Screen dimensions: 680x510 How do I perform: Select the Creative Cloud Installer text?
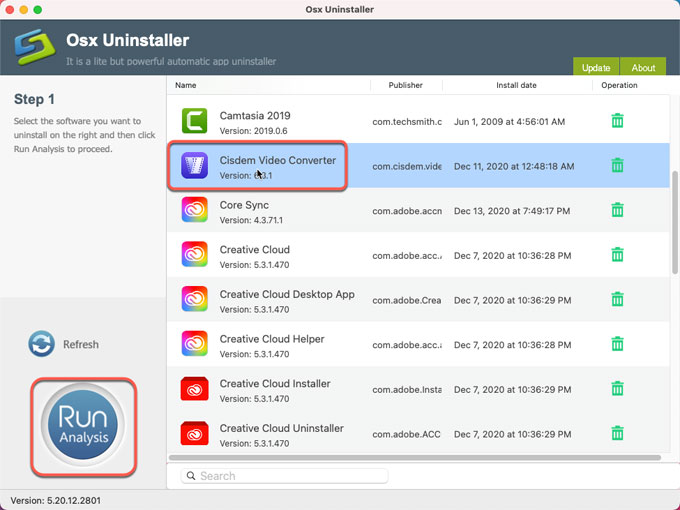coord(275,384)
